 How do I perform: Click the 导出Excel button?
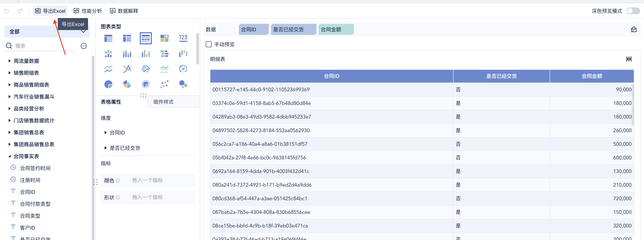point(50,11)
